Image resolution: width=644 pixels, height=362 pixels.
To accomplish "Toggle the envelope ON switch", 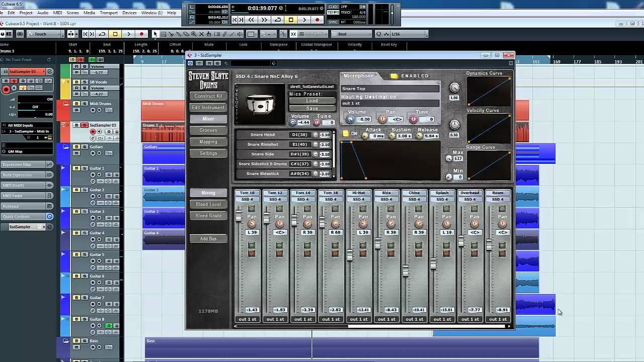I will click(345, 134).
